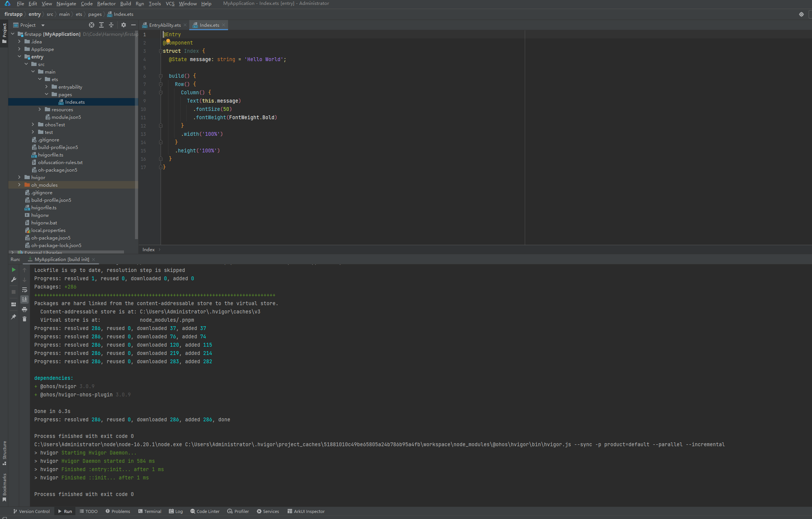Open the File menu

click(x=20, y=3)
